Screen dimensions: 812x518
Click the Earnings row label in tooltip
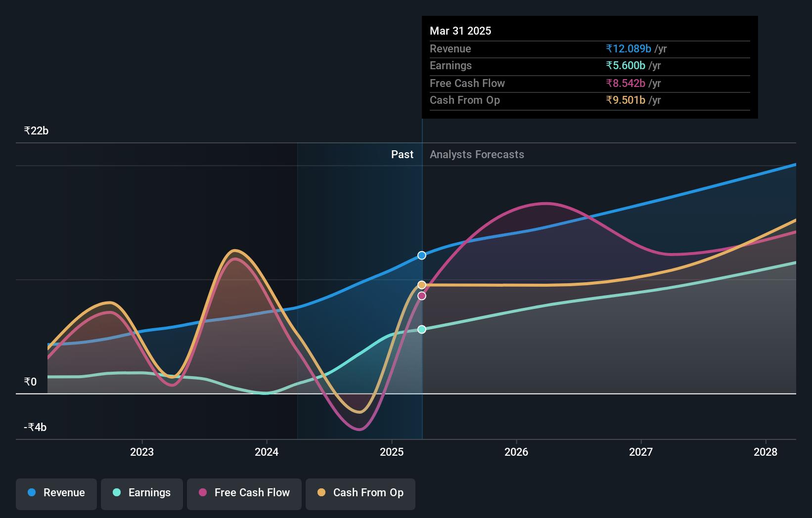[451, 65]
